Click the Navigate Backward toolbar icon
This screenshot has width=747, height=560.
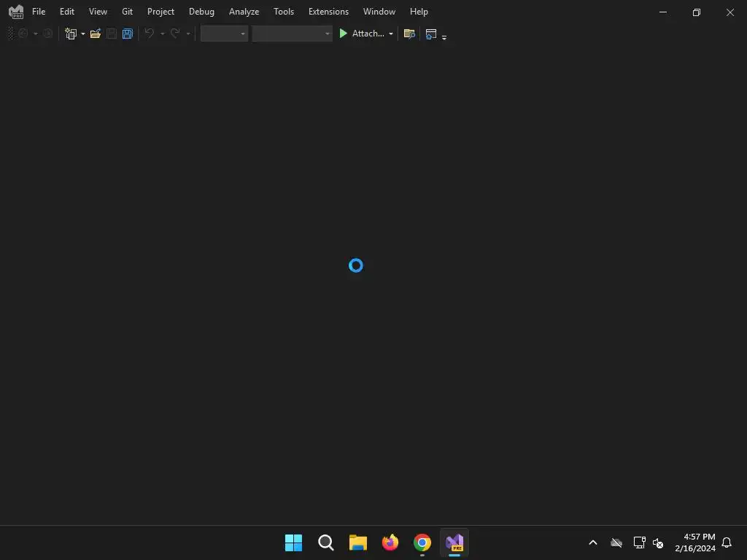point(23,34)
